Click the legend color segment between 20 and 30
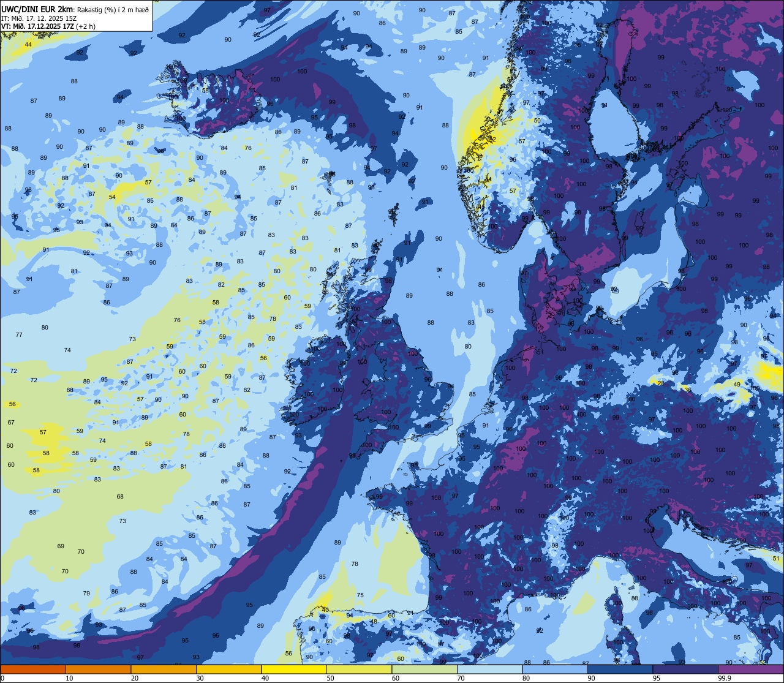This screenshot has height=683, width=784. 164,669
